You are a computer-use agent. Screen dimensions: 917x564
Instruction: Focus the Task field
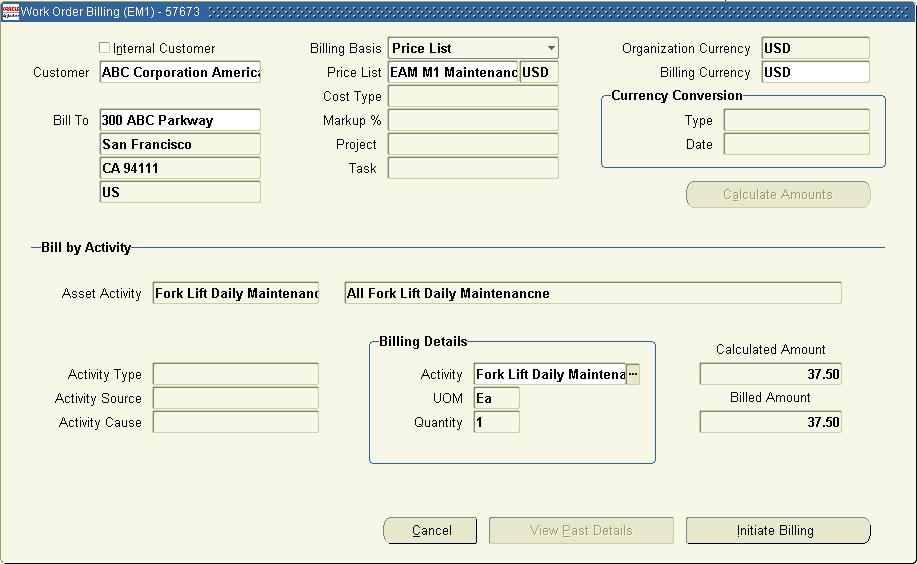coord(473,168)
